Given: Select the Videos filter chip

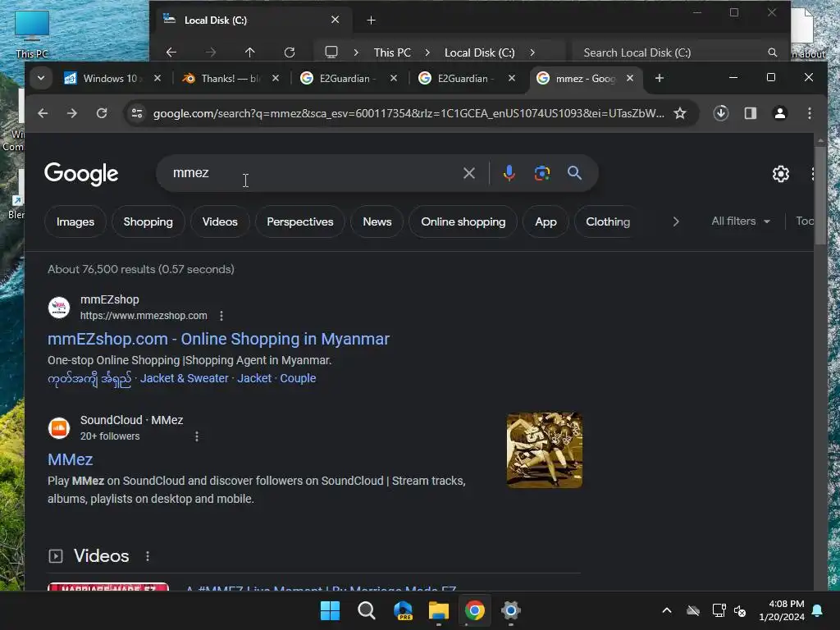Looking at the screenshot, I should pyautogui.click(x=220, y=221).
